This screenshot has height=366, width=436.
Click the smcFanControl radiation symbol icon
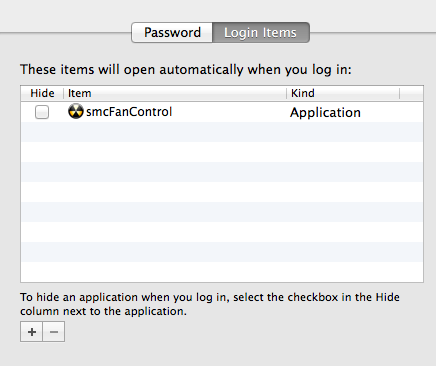point(76,112)
